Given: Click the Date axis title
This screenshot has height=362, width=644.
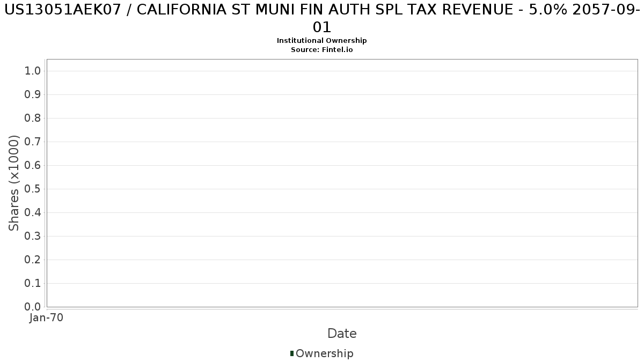Looking at the screenshot, I should [342, 334].
